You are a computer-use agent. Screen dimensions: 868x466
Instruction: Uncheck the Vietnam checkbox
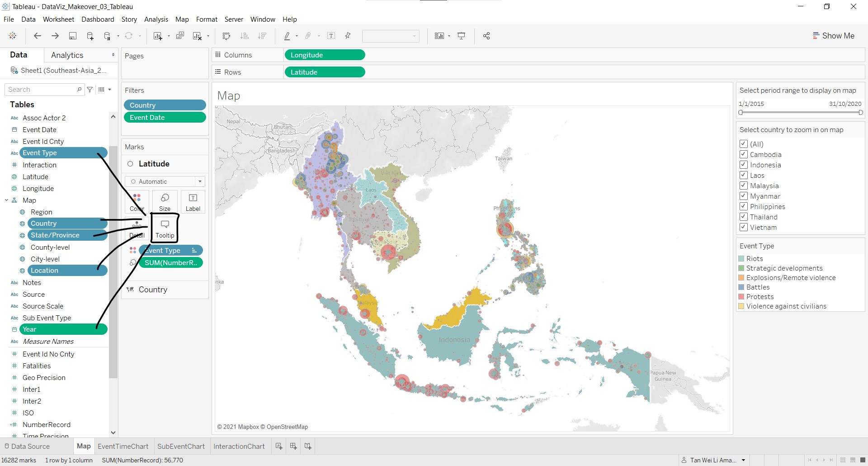[x=744, y=227]
